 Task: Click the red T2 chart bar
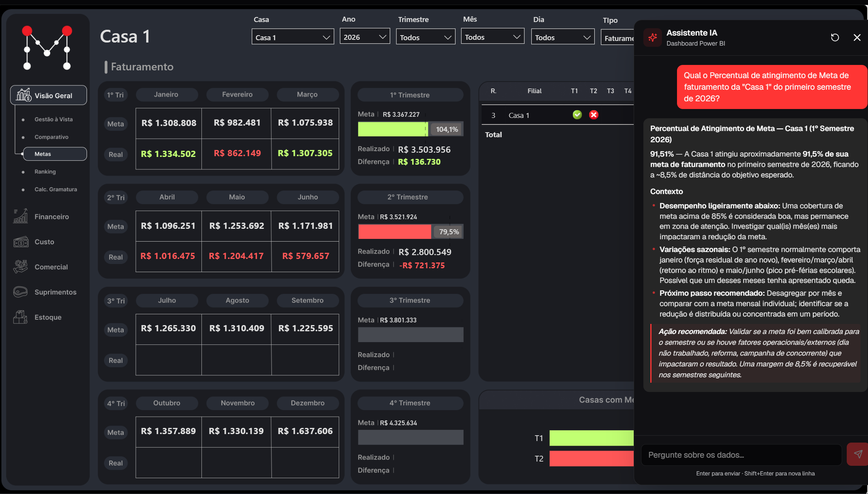(592, 458)
